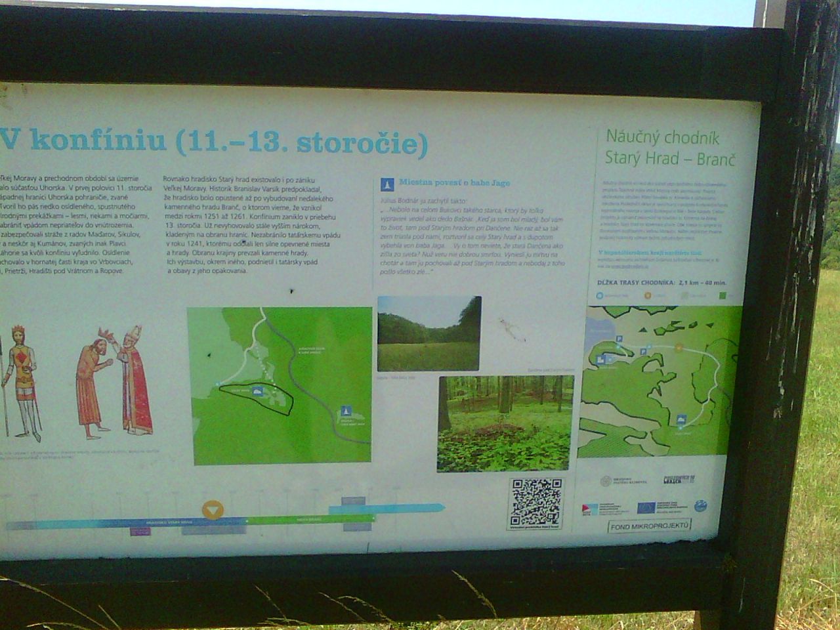Click the QR code on the board
Viewport: 840px width, 630px height.
(536, 502)
